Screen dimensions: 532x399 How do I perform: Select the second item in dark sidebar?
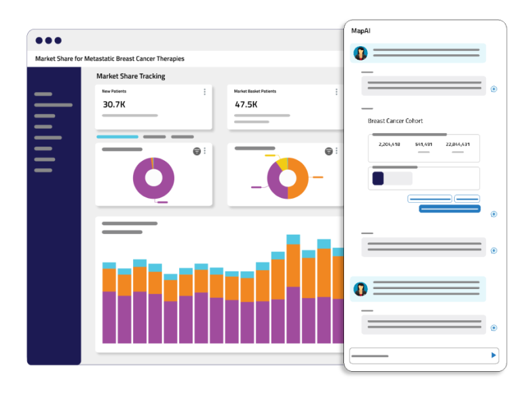[53, 104]
